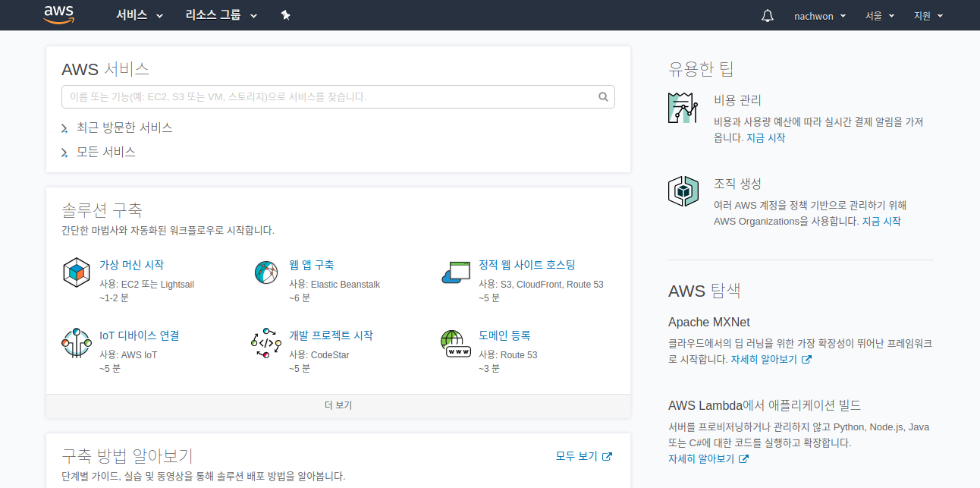The height and width of the screenshot is (488, 980).
Task: Click the 조직 생성 cube icon
Action: pos(683,190)
